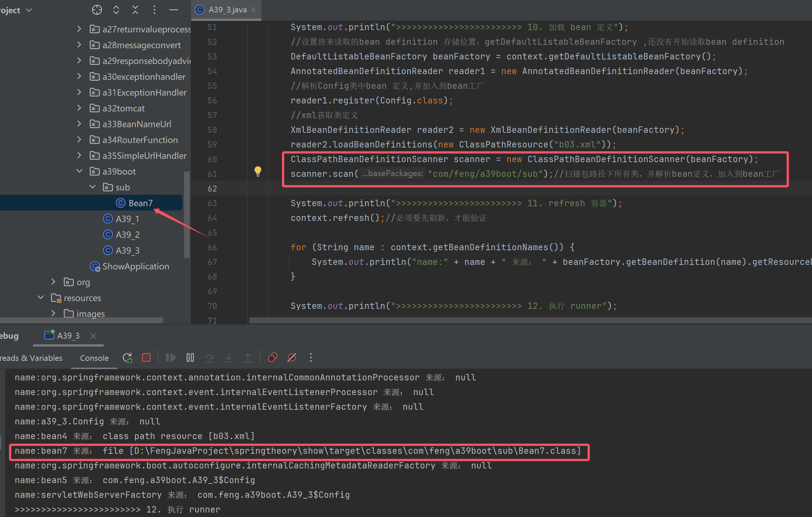Click the editor horizontal scrollbar
The height and width of the screenshot is (517, 812).
pyautogui.click(x=530, y=320)
